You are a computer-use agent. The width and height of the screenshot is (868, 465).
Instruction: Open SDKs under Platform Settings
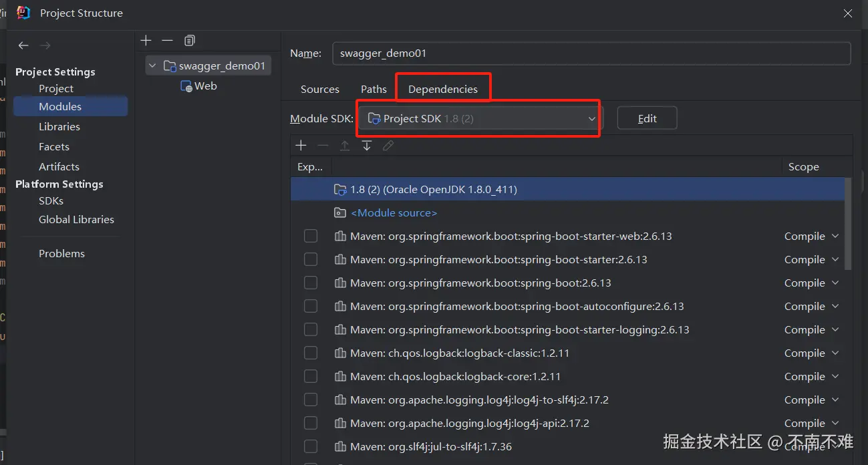(x=51, y=200)
